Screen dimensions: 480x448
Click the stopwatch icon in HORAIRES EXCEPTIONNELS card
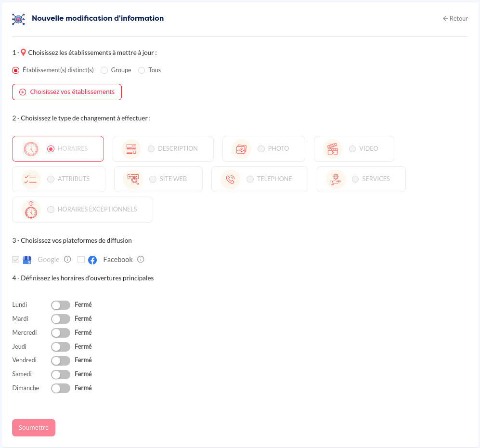(x=31, y=210)
